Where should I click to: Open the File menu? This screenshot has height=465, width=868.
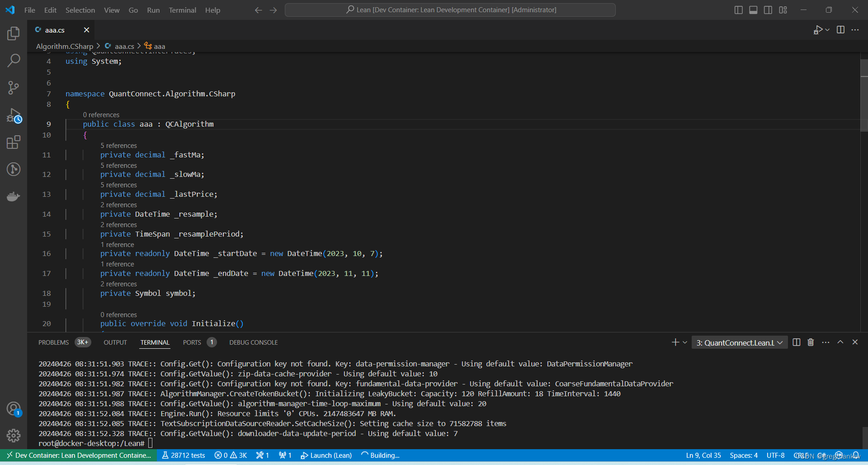30,10
